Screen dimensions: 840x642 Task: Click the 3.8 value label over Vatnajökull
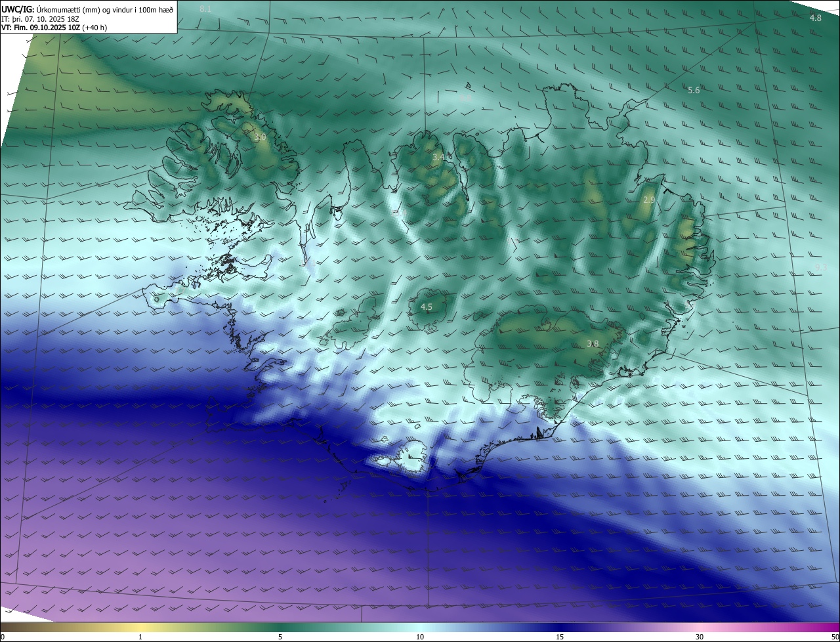tap(593, 344)
